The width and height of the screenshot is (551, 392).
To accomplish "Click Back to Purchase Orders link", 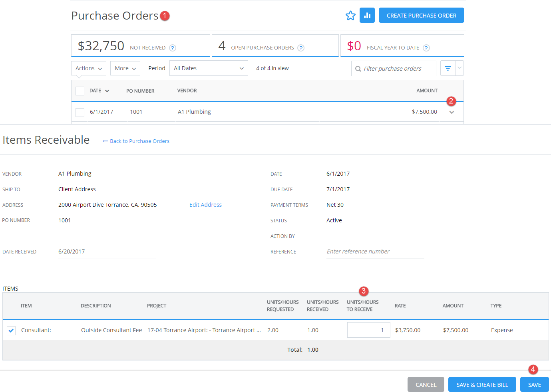I will [136, 141].
